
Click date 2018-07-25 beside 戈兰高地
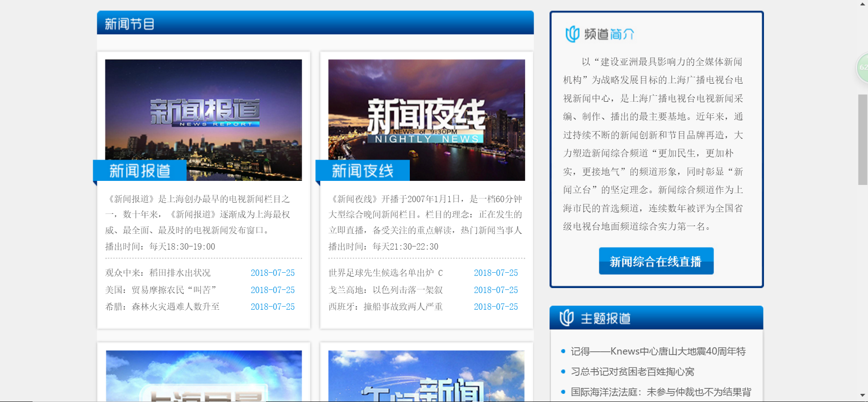[x=496, y=290]
